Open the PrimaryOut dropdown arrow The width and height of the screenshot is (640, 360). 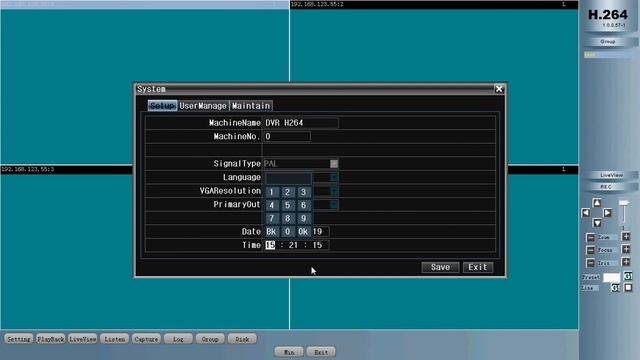[334, 204]
